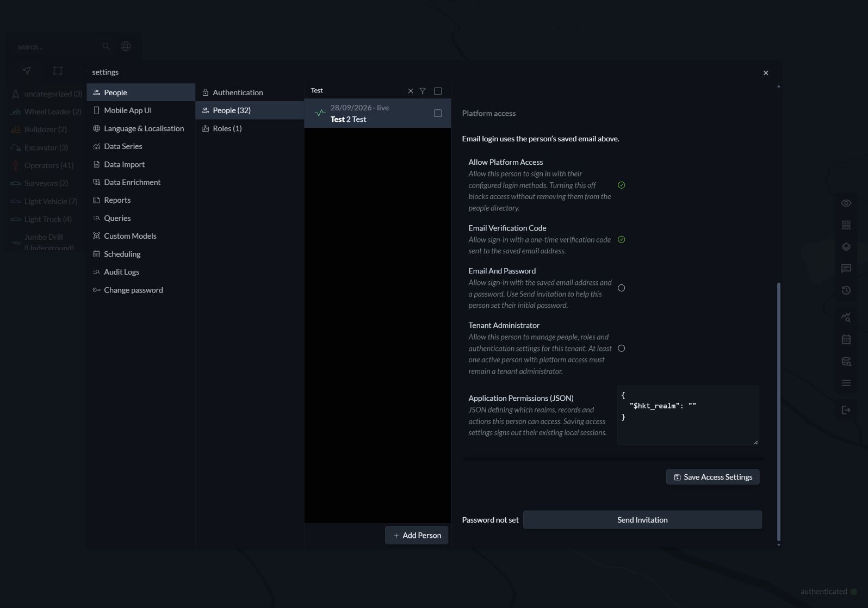The width and height of the screenshot is (868, 608).
Task: Open the Authentication section
Action: (250, 92)
